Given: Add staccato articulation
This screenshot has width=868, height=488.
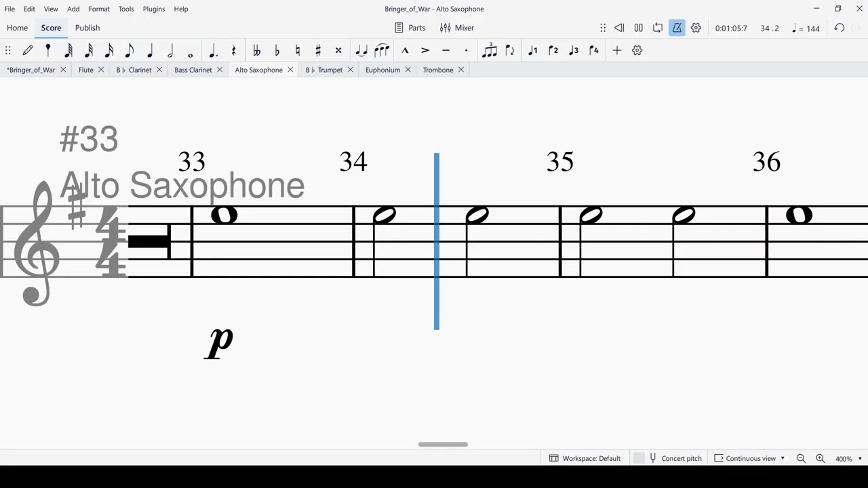Looking at the screenshot, I should 466,50.
